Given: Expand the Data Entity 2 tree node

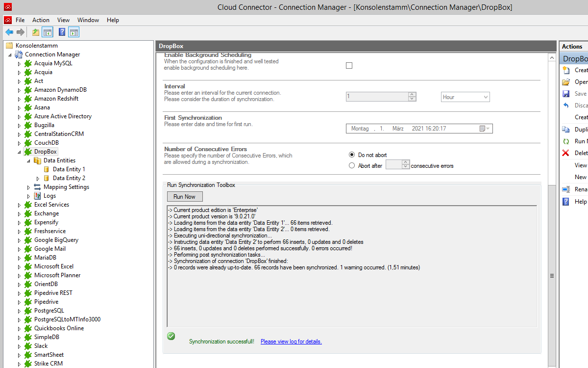Looking at the screenshot, I should (x=38, y=179).
